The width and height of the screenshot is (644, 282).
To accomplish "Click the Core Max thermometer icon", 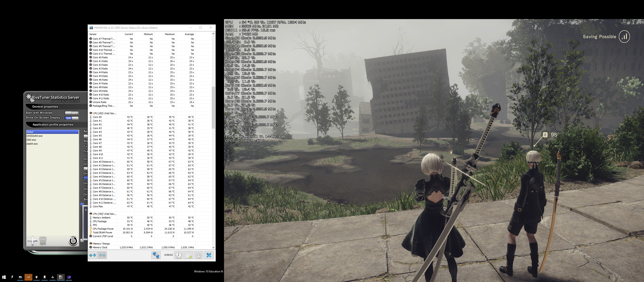I will pos(91,206).
